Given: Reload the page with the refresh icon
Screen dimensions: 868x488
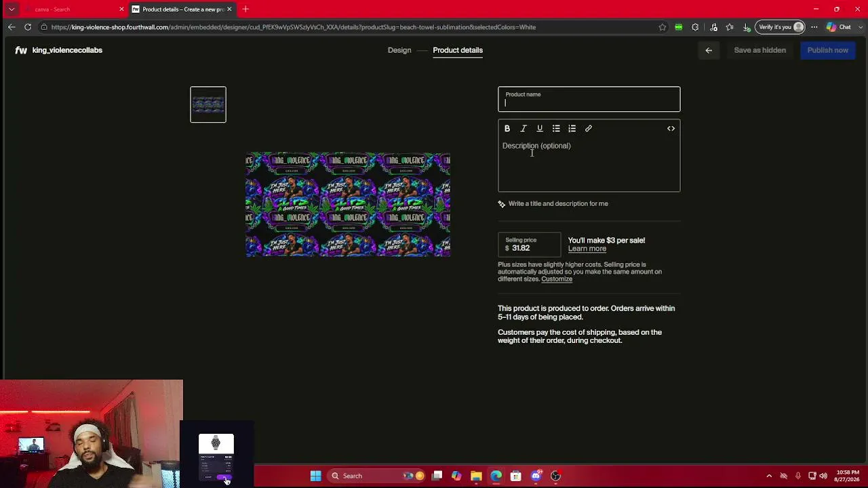Looking at the screenshot, I should pos(28,27).
